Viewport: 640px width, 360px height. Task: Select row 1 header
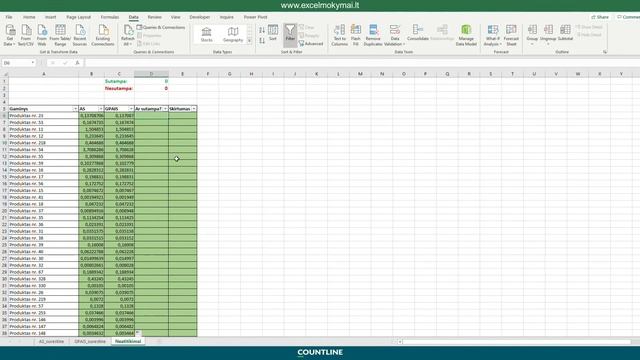(4, 81)
